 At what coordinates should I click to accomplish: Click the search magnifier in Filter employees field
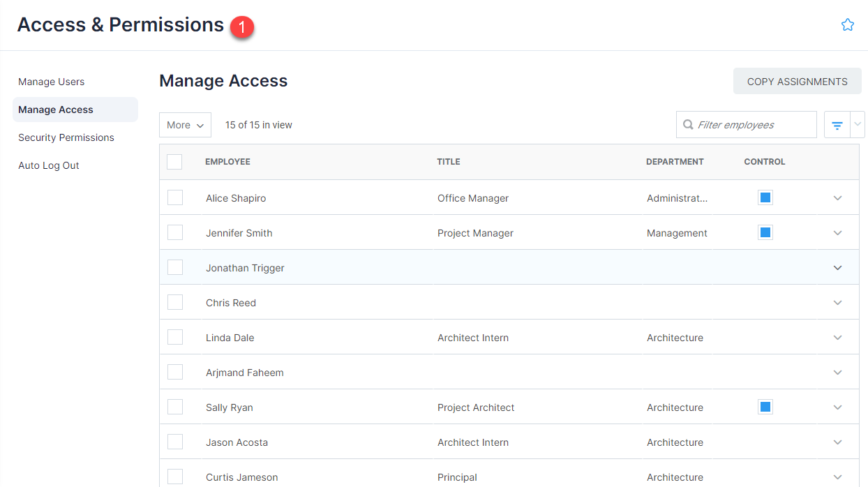click(688, 124)
